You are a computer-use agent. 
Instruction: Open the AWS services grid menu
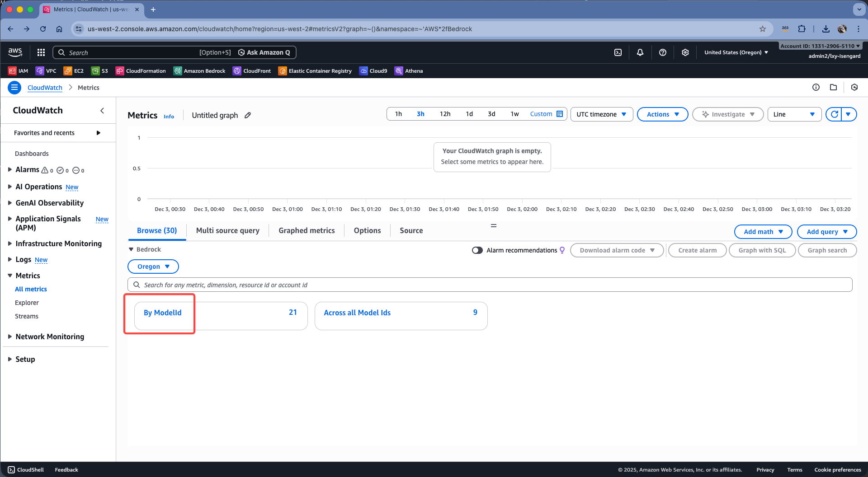(41, 52)
